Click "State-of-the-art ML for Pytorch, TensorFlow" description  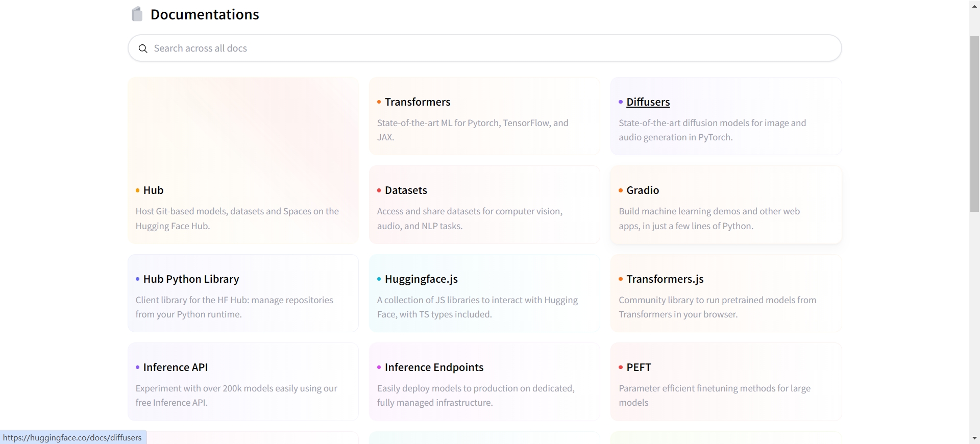point(473,130)
